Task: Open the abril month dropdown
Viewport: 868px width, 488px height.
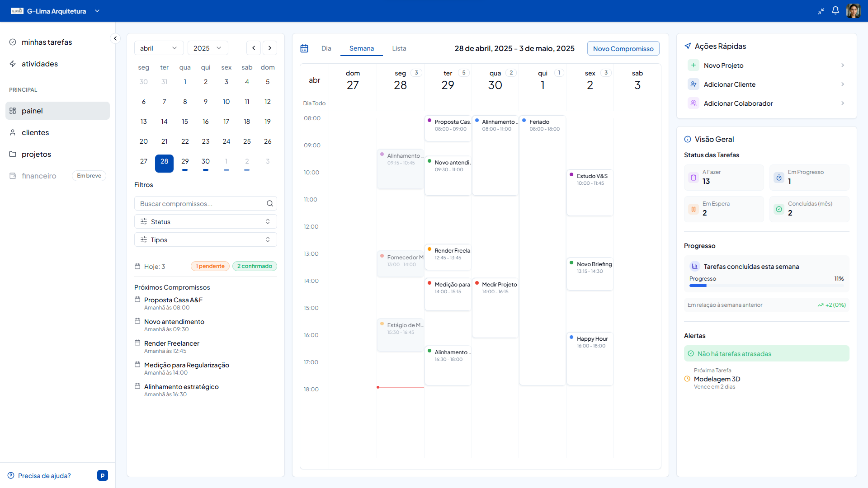Action: pyautogui.click(x=159, y=48)
